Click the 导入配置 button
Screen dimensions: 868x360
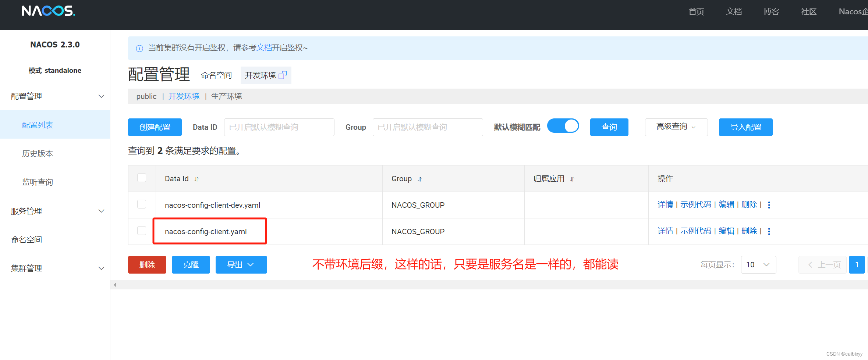point(745,127)
